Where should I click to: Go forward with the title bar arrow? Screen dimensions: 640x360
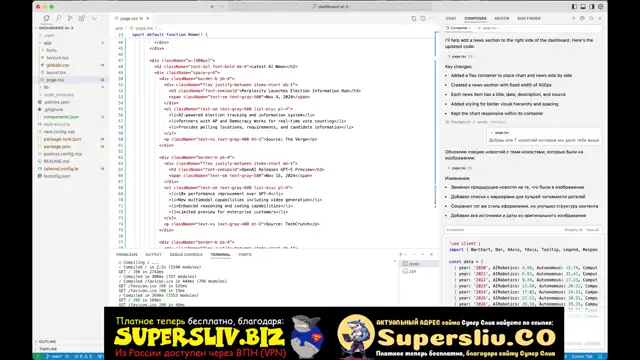tap(222, 7)
